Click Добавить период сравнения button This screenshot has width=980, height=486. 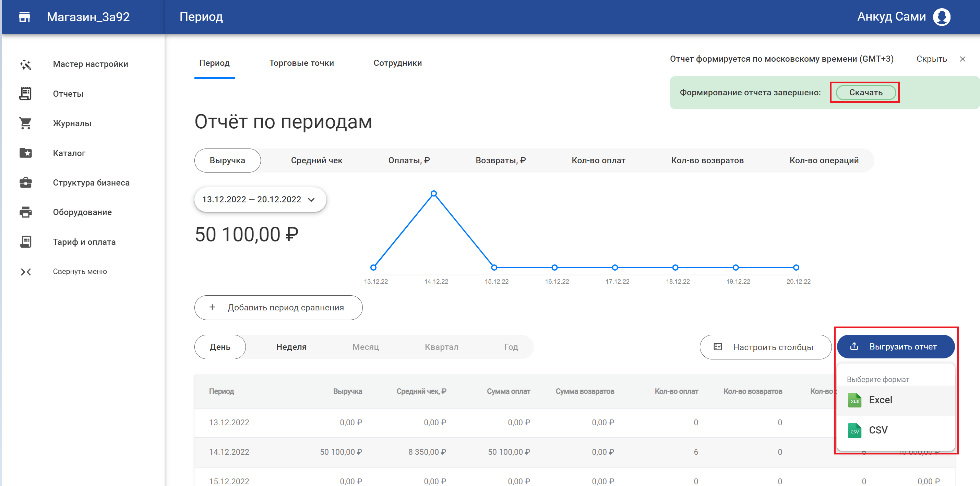click(278, 308)
